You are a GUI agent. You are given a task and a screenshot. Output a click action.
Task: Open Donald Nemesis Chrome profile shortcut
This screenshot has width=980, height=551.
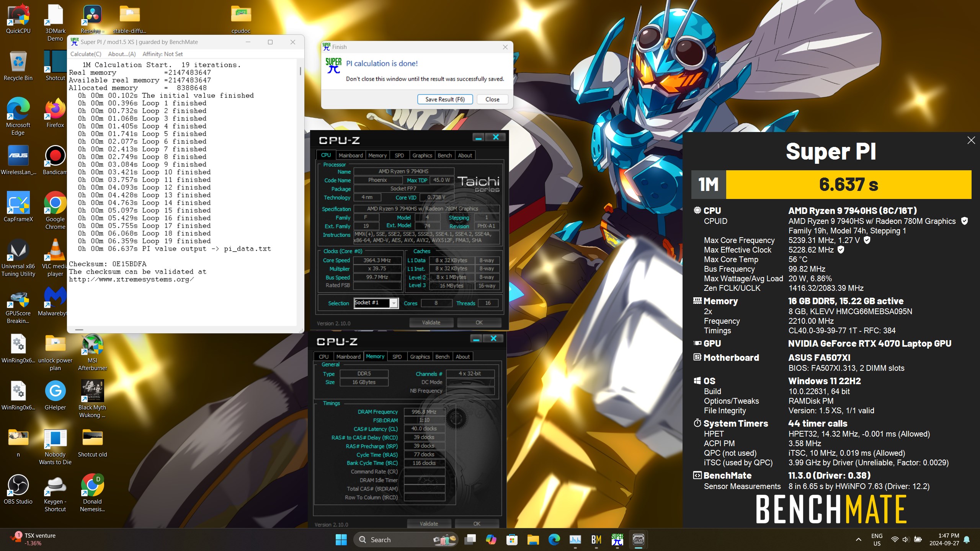coord(92,493)
